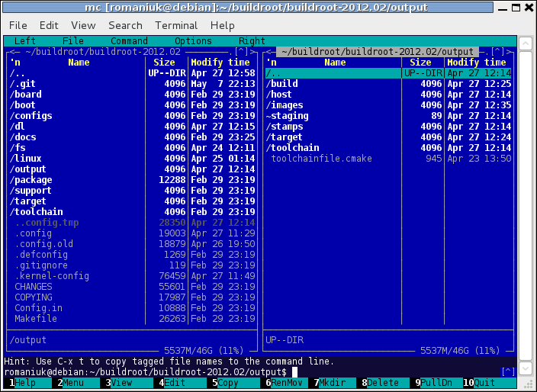The image size is (537, 392).
Task: Click left panel back arrow '<-'
Action: tap(14, 52)
